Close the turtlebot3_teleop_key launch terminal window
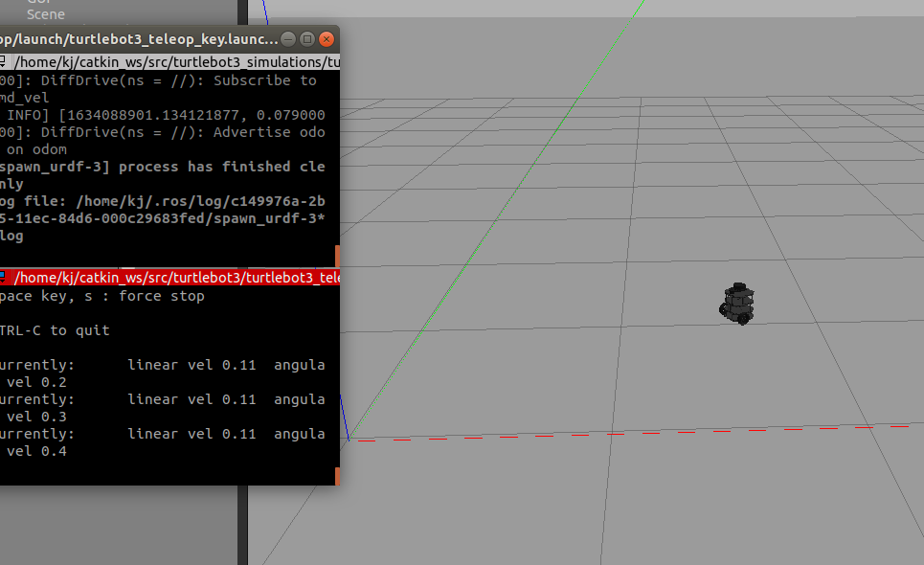 [x=326, y=39]
